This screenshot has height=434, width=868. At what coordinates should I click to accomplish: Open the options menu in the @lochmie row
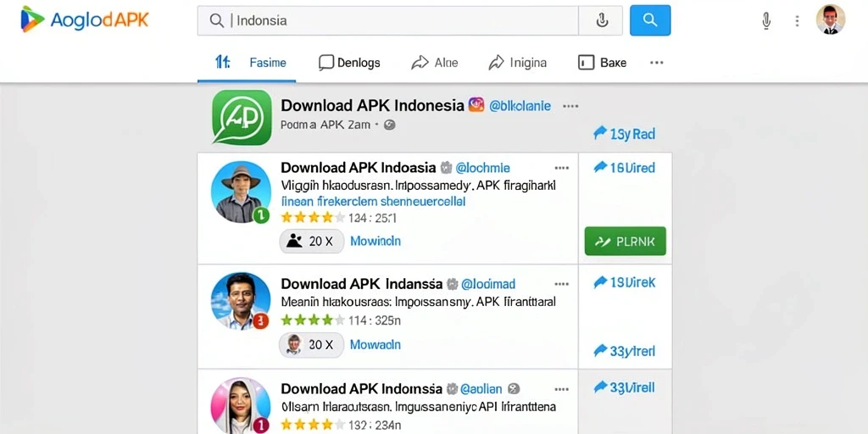coord(561,168)
